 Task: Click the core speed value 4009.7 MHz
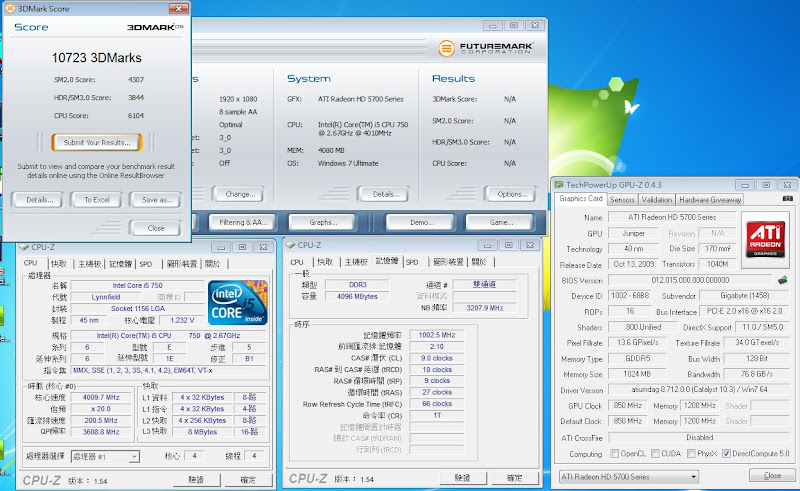102,397
